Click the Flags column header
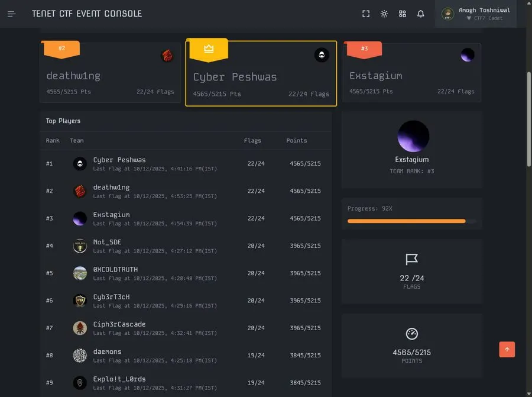 click(x=252, y=141)
